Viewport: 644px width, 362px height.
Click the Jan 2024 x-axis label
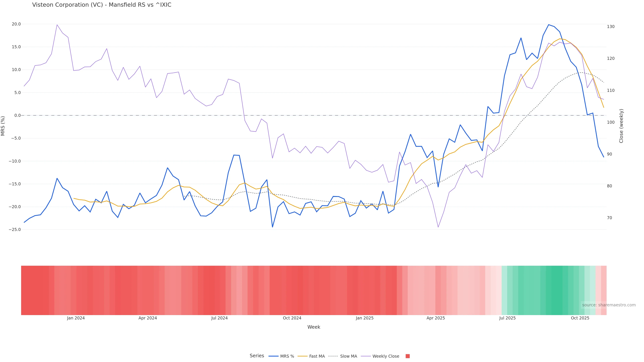[x=76, y=318]
